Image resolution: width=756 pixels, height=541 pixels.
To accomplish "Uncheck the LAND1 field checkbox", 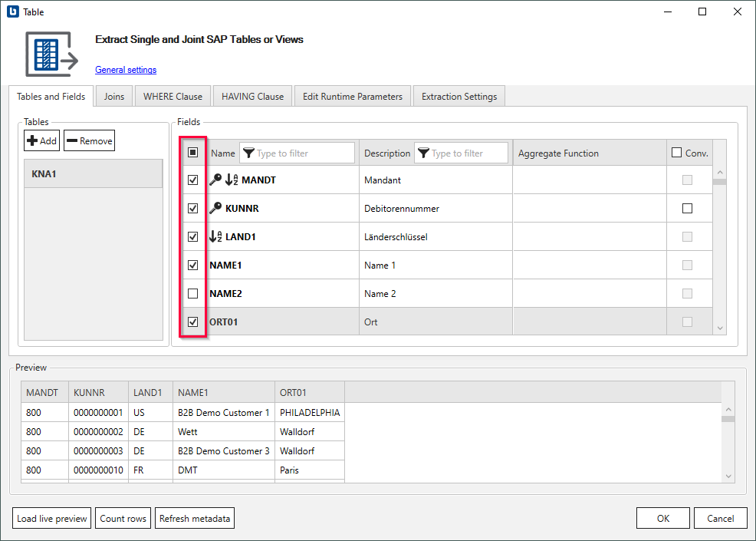I will 193,237.
